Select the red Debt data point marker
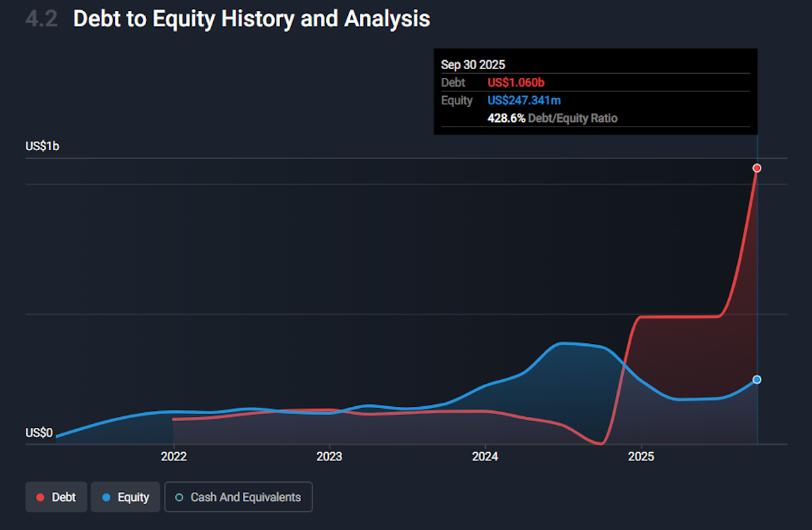Image resolution: width=812 pixels, height=530 pixels. point(757,168)
